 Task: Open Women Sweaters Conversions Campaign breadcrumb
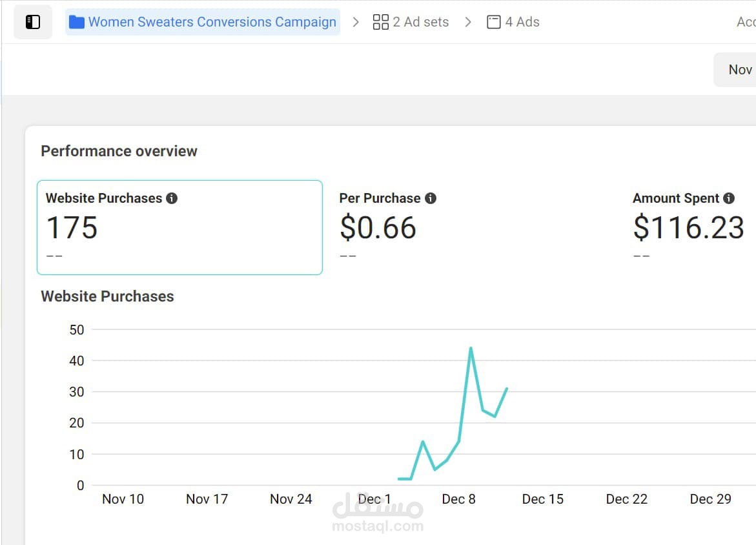[x=212, y=22]
